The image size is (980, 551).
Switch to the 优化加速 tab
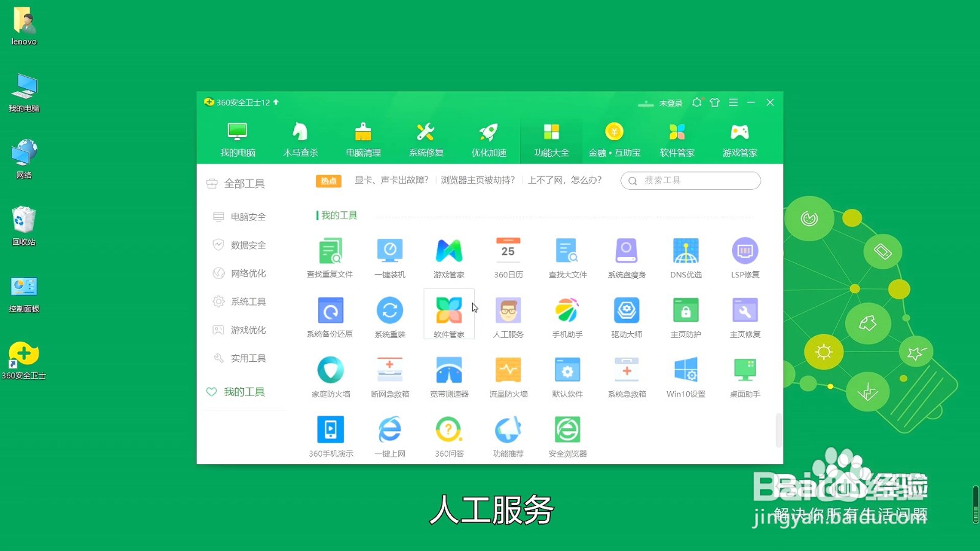point(489,140)
